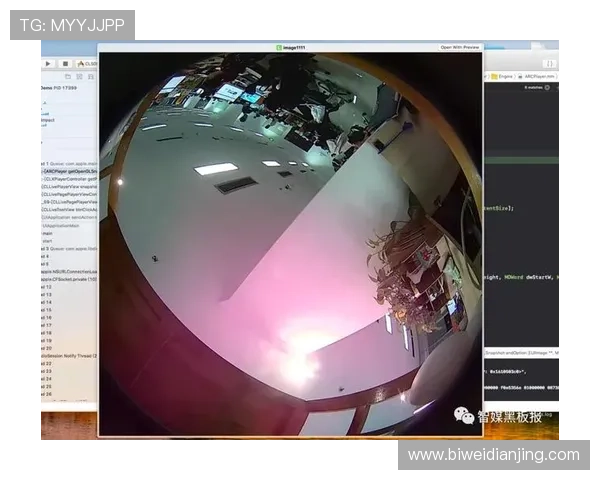
Task: Select the third navigator tab icon
Action: [91, 77]
